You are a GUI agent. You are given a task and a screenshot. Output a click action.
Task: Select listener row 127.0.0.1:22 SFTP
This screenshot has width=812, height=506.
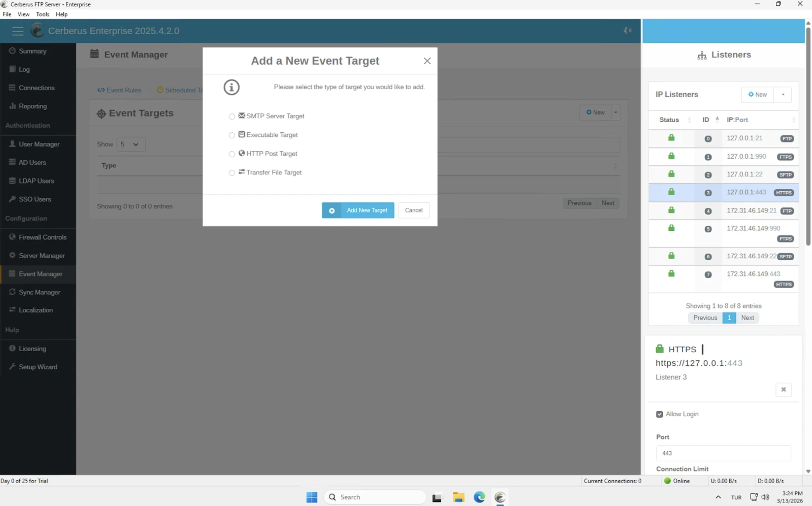pos(723,175)
